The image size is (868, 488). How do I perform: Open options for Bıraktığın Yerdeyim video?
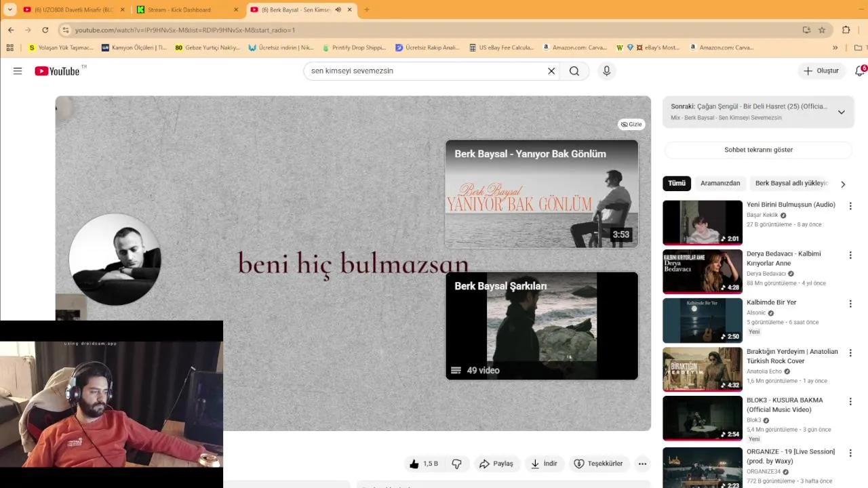pos(850,352)
